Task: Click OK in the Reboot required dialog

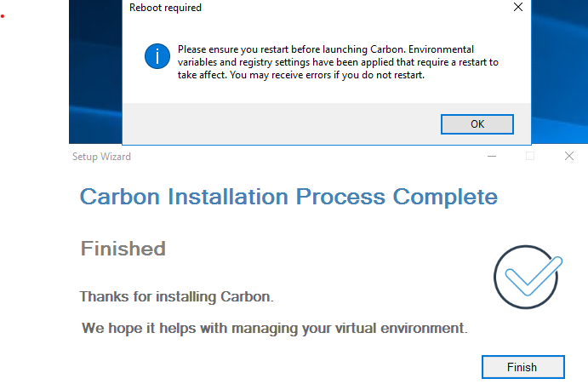Action: point(477,124)
